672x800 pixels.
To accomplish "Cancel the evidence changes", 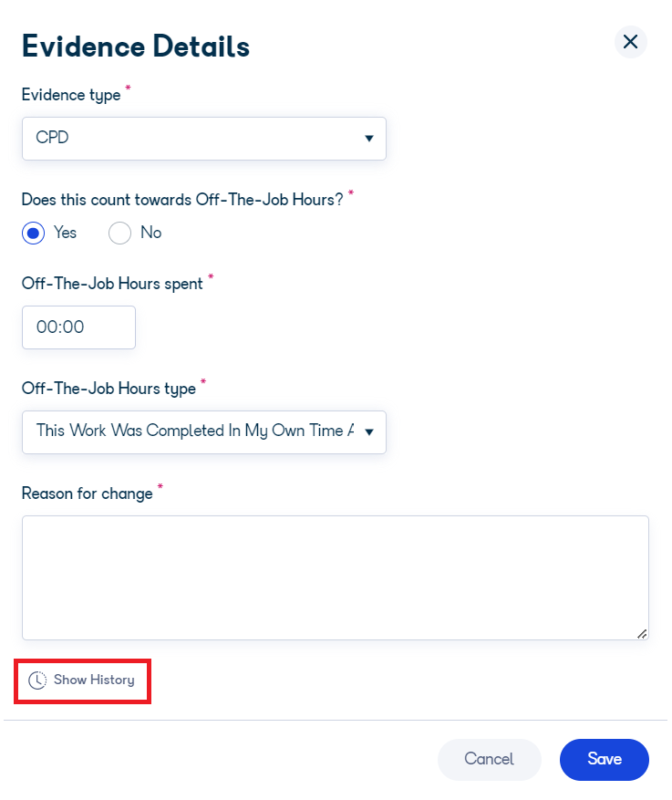I will click(490, 759).
